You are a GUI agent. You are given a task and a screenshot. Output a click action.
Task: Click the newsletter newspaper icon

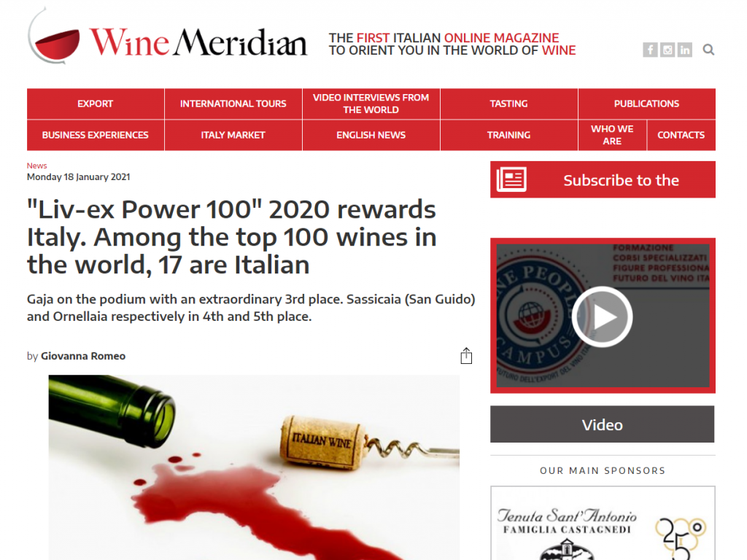pos(511,179)
